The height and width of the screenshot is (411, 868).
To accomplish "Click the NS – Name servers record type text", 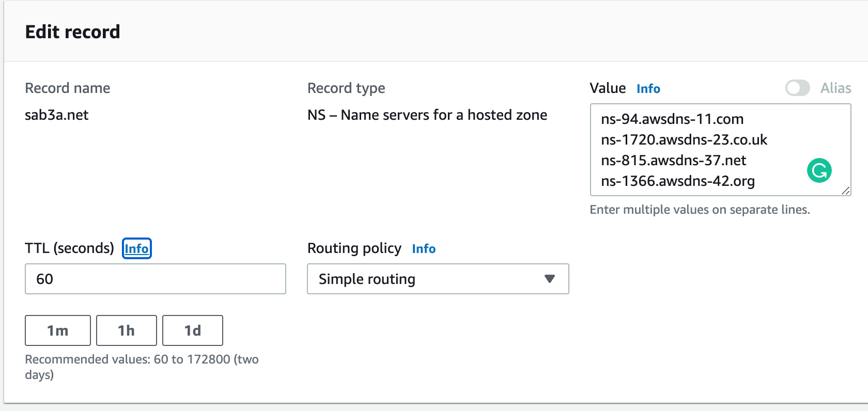I will (427, 115).
